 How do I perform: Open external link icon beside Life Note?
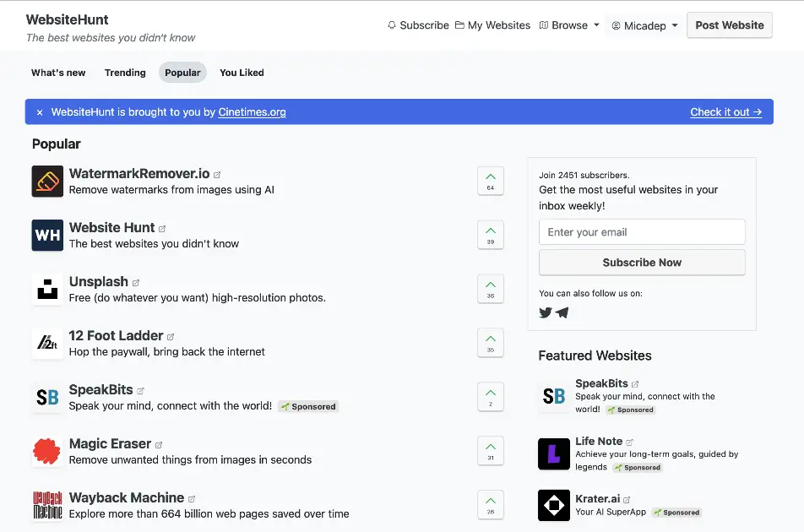630,442
